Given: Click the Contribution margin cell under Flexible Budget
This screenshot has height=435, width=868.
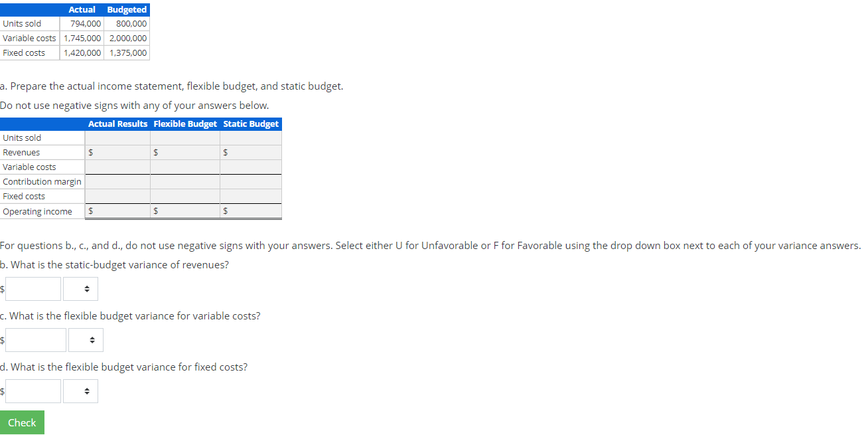Looking at the screenshot, I should point(184,181).
